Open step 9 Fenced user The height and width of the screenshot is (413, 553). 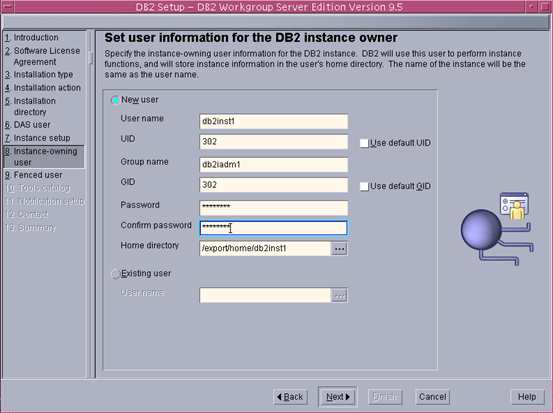pyautogui.click(x=34, y=175)
